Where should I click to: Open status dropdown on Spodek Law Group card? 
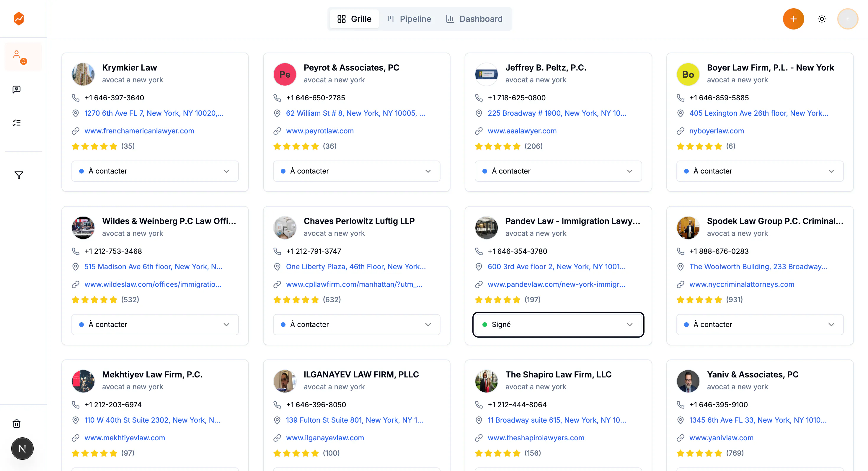(760, 324)
